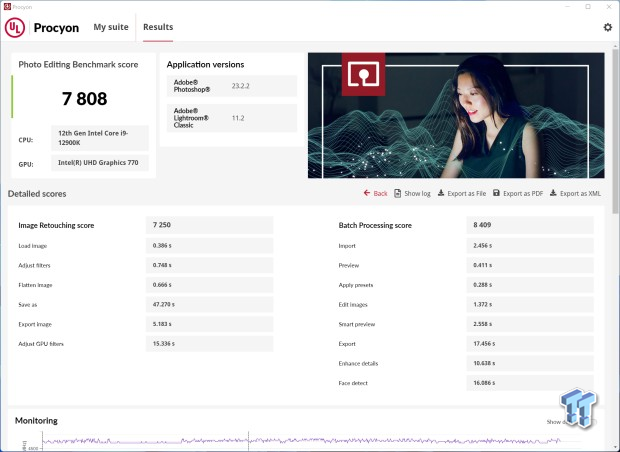The width and height of the screenshot is (620, 452).
Task: Click the Export as File download icon
Action: pos(441,193)
